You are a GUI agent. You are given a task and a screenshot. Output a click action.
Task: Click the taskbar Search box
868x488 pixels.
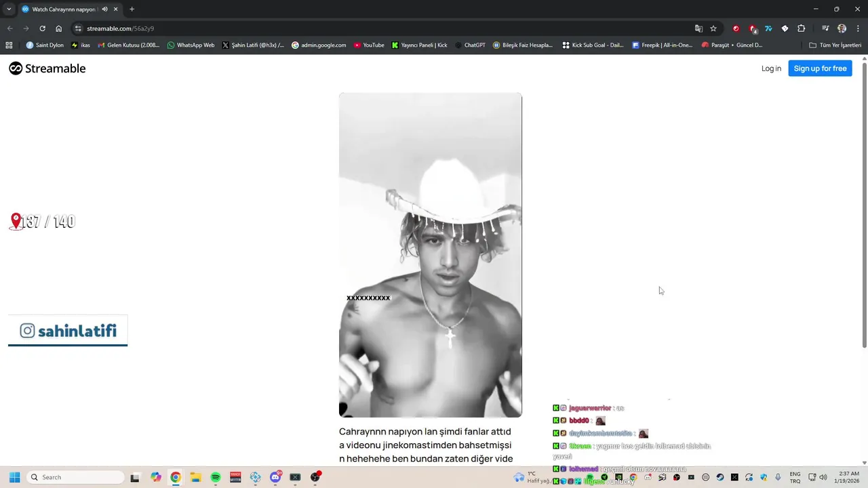(75, 477)
